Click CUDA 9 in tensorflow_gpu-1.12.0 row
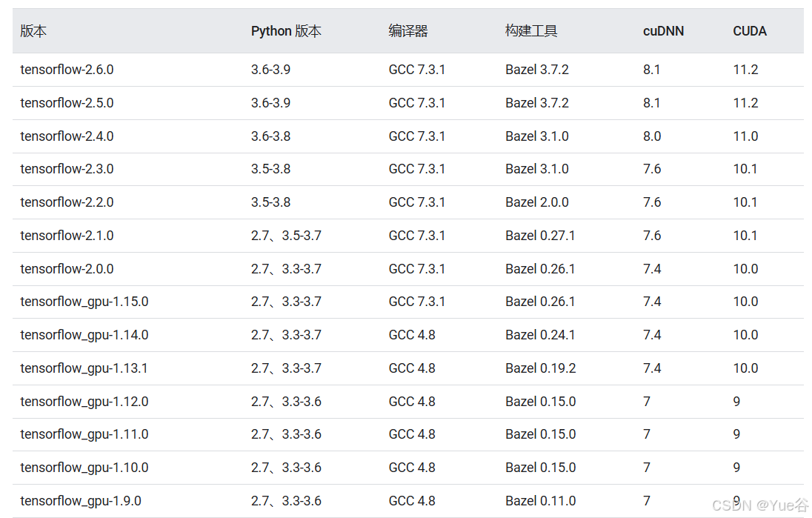 click(736, 402)
